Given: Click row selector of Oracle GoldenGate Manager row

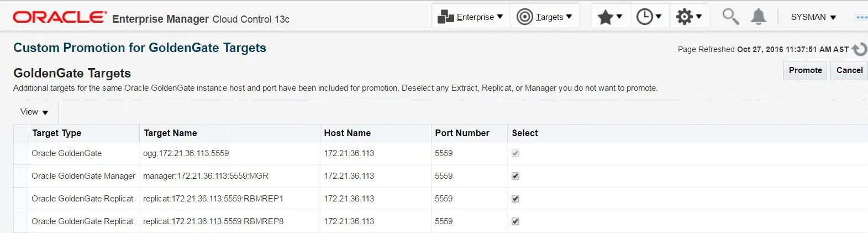Looking at the screenshot, I should [20, 176].
